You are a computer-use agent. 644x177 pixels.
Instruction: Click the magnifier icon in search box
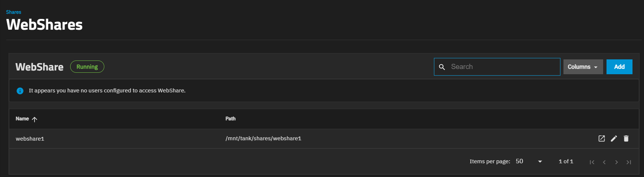[442, 67]
